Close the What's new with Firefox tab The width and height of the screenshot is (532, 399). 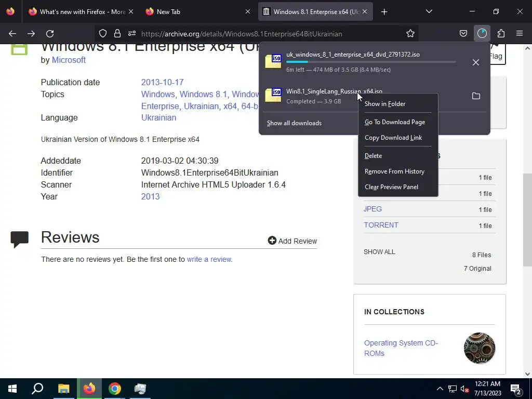coord(131,11)
